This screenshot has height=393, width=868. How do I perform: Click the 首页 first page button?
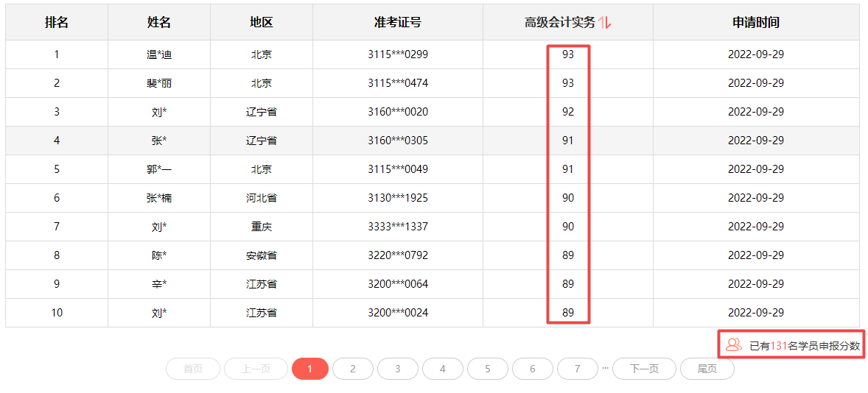click(193, 369)
